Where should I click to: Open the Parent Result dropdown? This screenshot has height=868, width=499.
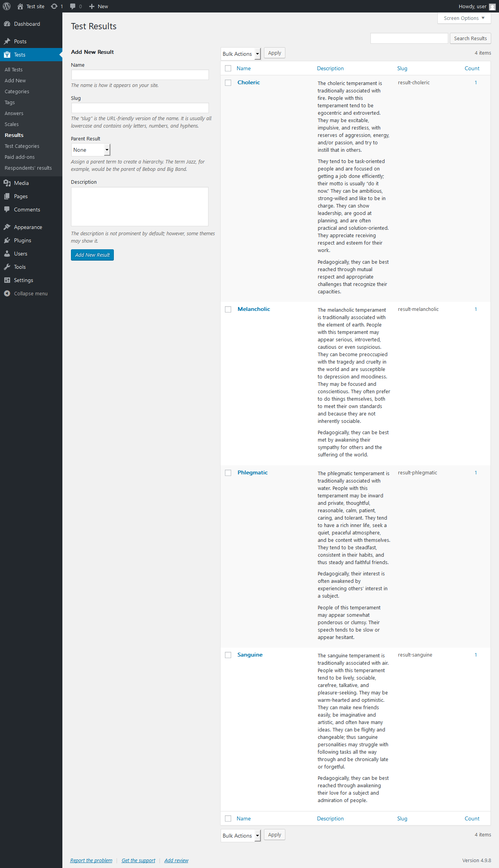tap(91, 150)
